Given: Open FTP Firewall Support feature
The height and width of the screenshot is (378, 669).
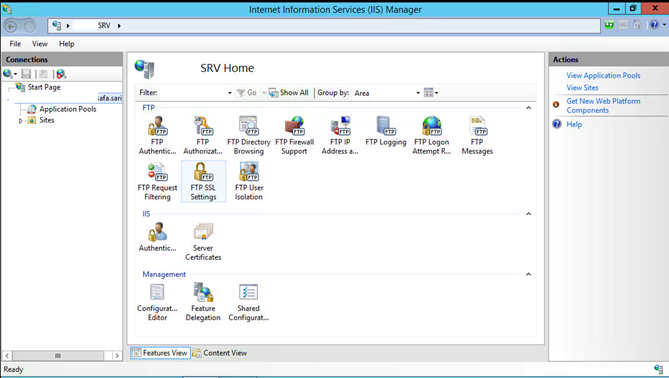Looking at the screenshot, I should coord(294,135).
